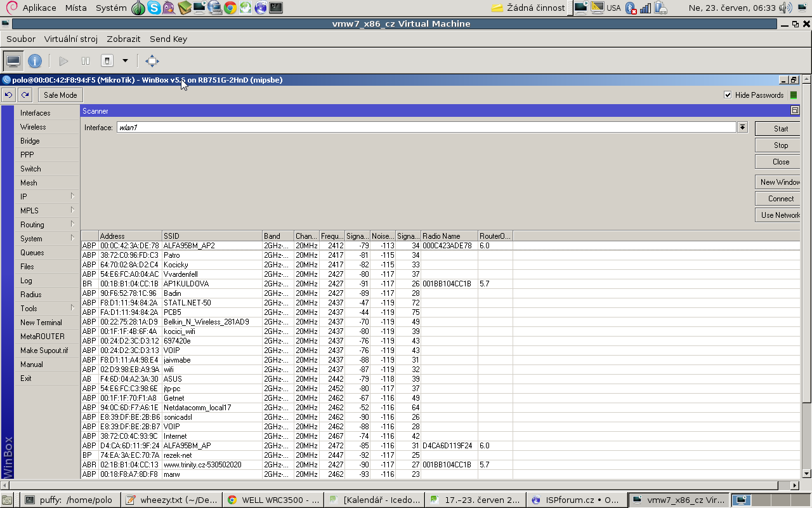Open the network signal tray icon
812x508 pixels.
point(645,8)
